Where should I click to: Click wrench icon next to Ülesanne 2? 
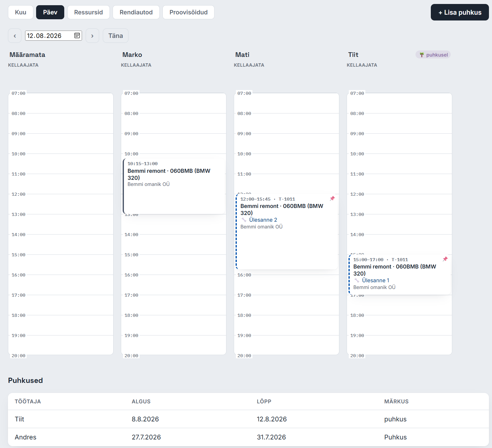click(x=244, y=220)
